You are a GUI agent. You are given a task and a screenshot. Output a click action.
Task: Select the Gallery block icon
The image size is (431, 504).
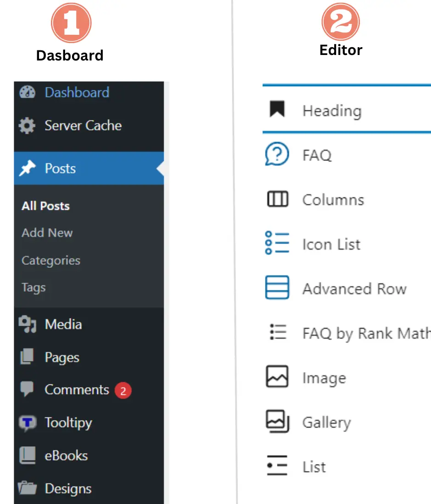(x=277, y=422)
